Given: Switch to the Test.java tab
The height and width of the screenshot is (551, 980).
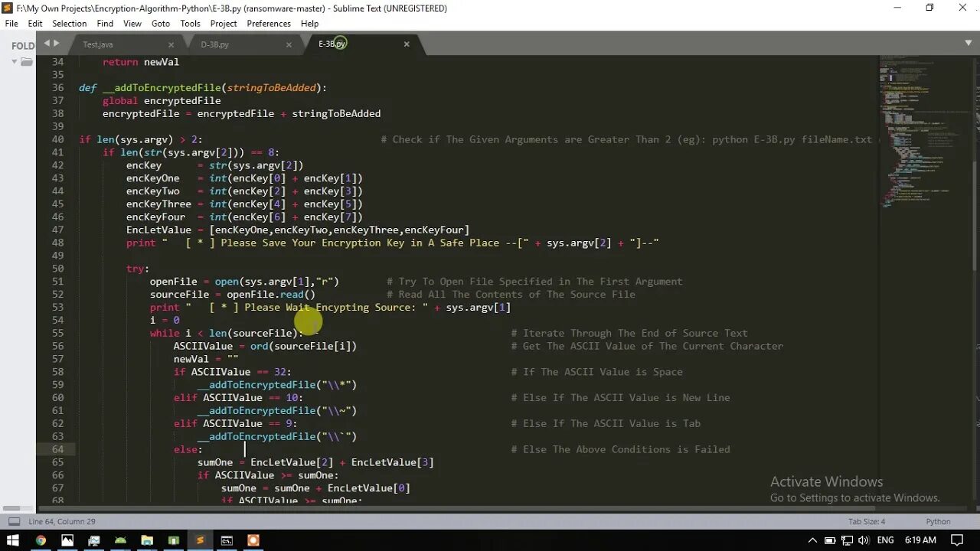Looking at the screenshot, I should pos(98,44).
